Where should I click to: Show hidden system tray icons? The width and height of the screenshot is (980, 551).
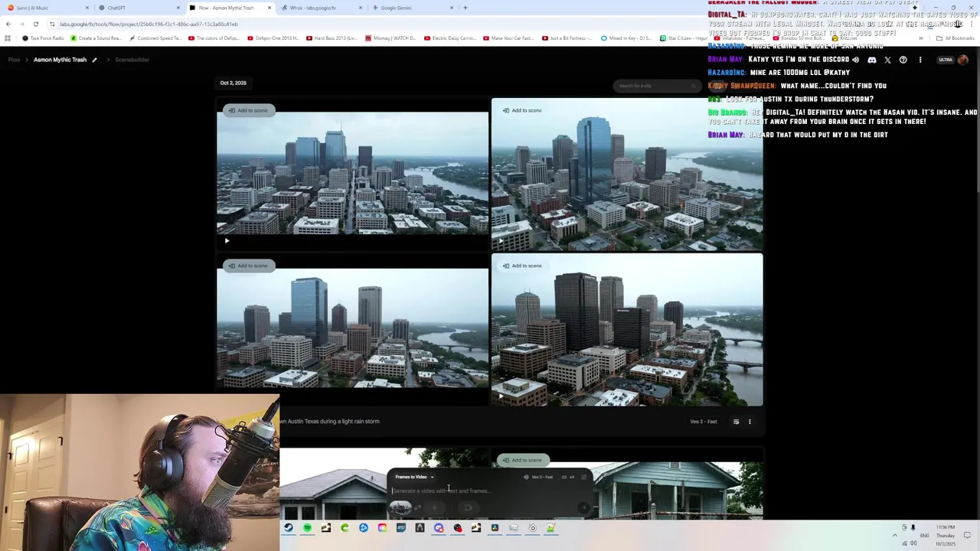click(894, 535)
